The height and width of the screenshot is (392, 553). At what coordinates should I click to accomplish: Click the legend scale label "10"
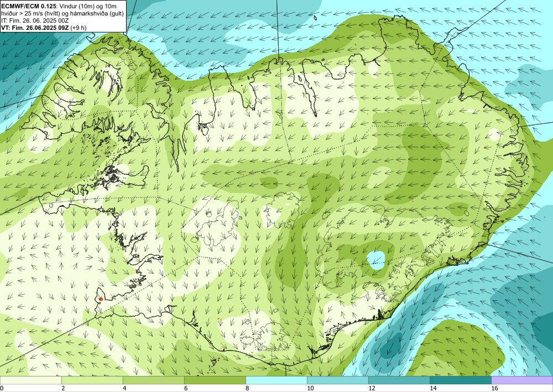coord(310,388)
